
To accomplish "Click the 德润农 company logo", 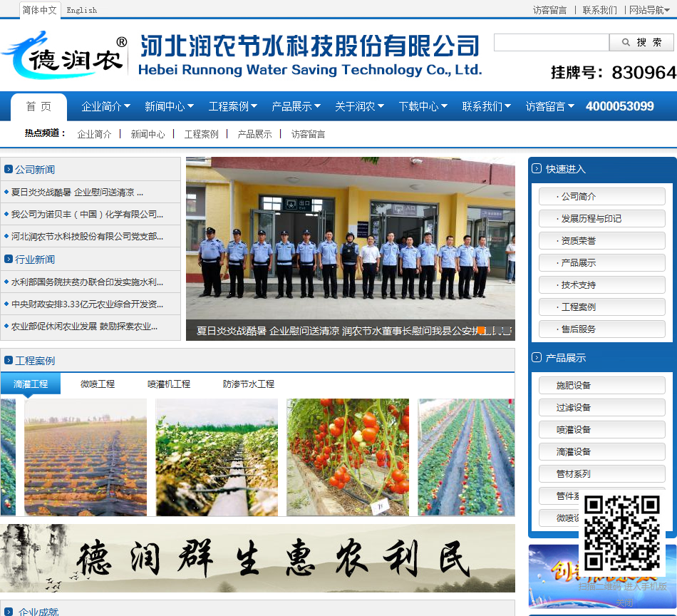I will 65,55.
